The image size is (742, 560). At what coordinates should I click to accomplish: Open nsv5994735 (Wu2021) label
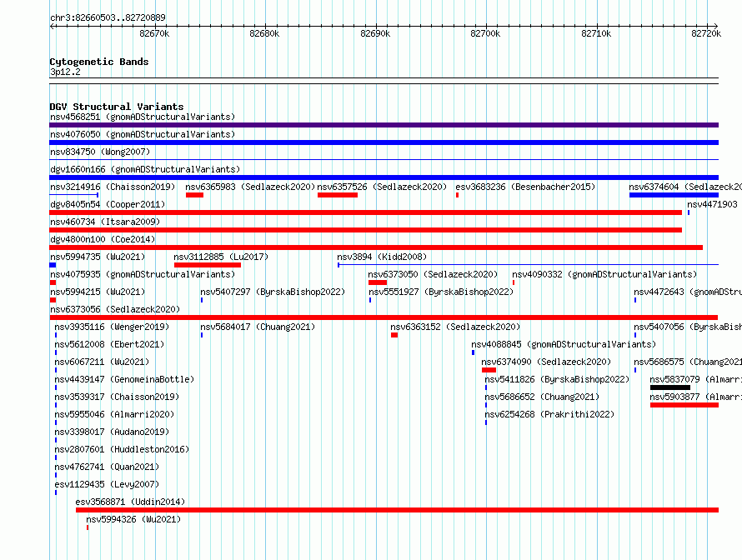(98, 257)
